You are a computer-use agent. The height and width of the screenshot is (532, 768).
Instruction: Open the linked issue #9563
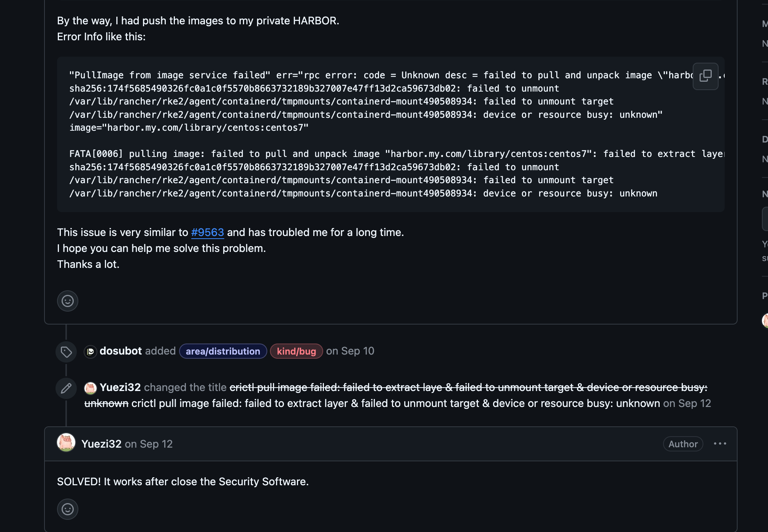click(x=207, y=232)
